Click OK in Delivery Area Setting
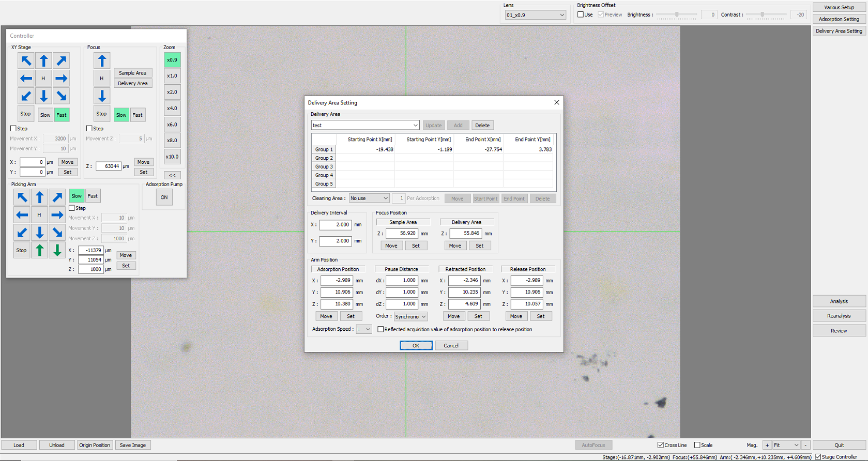Image resolution: width=868 pixels, height=461 pixels. (x=416, y=346)
